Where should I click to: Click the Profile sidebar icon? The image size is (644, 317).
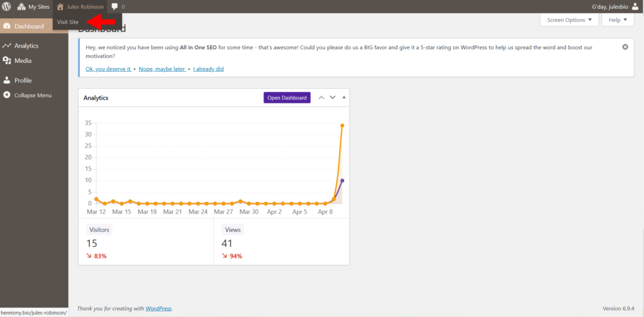(7, 81)
